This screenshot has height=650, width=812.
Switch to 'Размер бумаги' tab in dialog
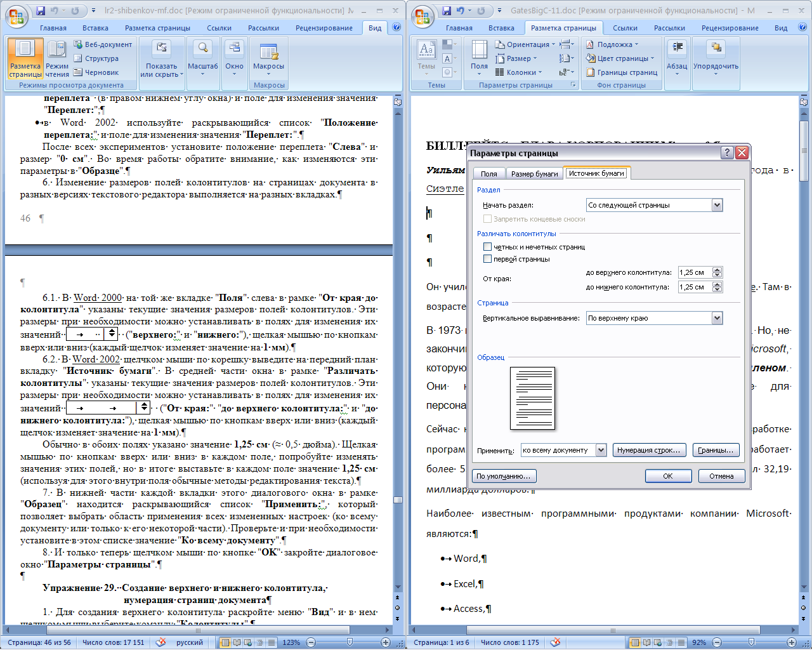pos(535,173)
